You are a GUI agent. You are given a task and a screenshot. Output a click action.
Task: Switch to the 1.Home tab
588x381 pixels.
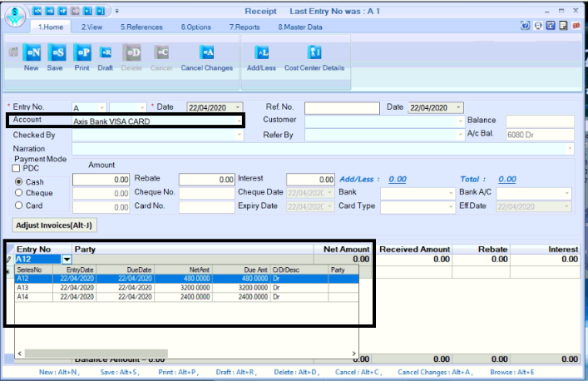(x=51, y=27)
